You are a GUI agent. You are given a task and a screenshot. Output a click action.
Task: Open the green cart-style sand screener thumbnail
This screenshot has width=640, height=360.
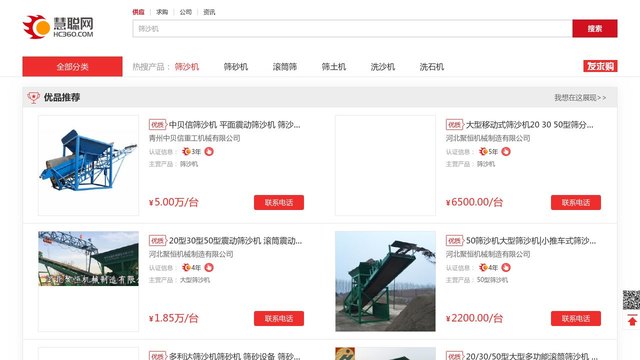385,281
